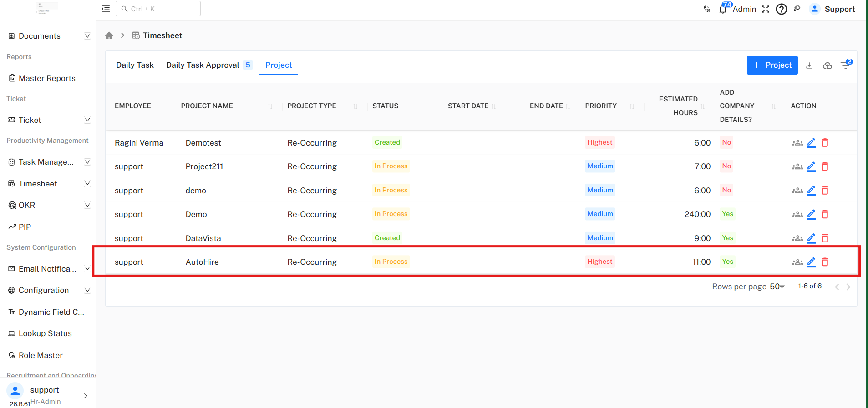
Task: Edit the AutoHire project with pencil icon
Action: click(x=811, y=262)
